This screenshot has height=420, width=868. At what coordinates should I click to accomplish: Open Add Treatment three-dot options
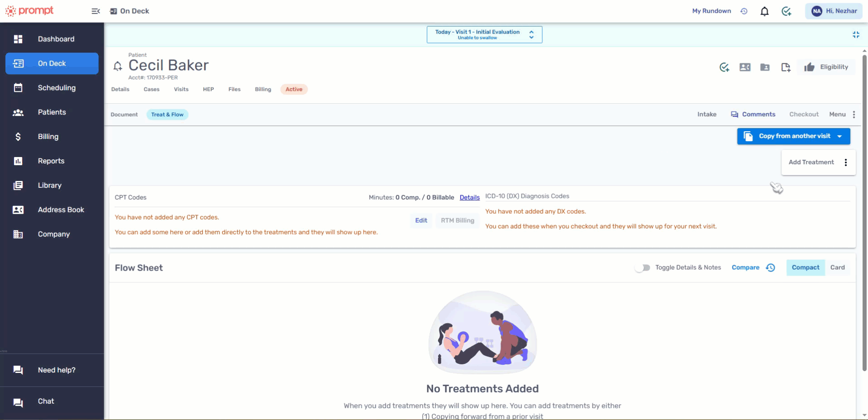pyautogui.click(x=846, y=162)
